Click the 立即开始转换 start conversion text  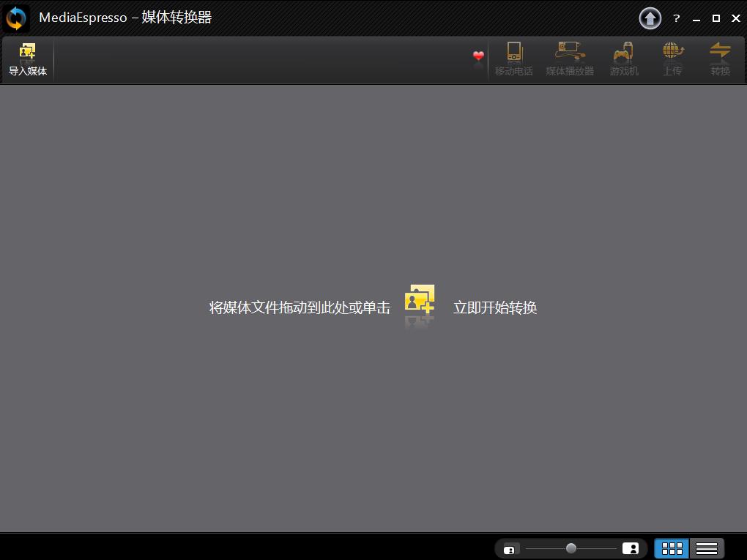tap(495, 308)
